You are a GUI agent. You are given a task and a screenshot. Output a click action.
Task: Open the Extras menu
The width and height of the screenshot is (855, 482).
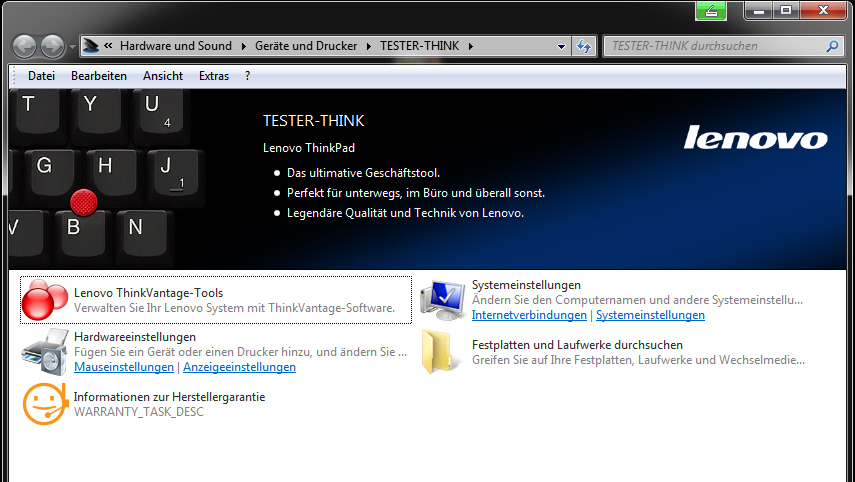point(214,76)
